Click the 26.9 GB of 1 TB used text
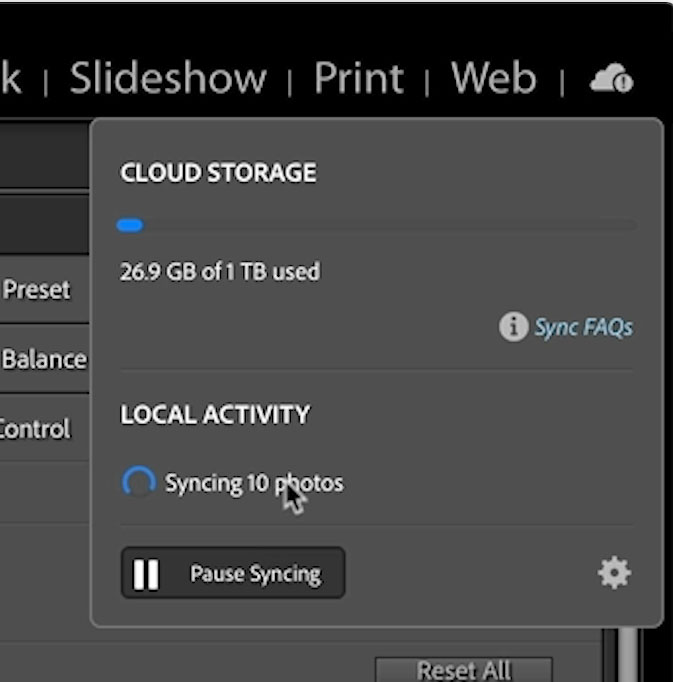Viewport: 673px width, 682px height. click(220, 271)
